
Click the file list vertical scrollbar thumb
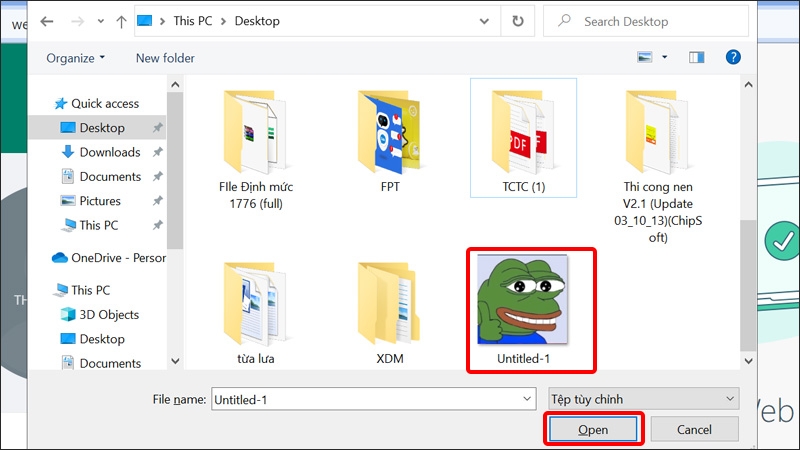[748, 286]
